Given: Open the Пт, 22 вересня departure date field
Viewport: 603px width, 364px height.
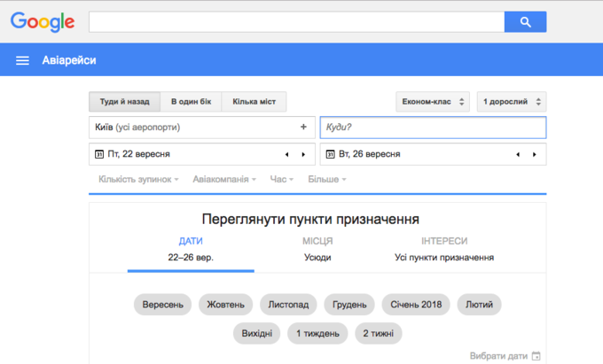Looking at the screenshot, I should coord(202,154).
